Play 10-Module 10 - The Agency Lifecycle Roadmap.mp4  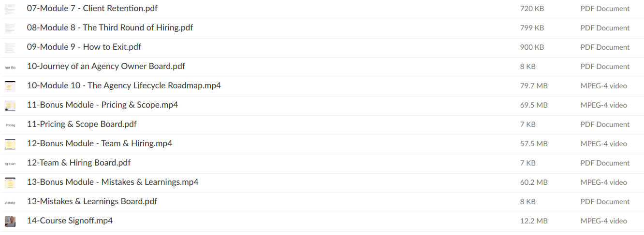pos(124,86)
